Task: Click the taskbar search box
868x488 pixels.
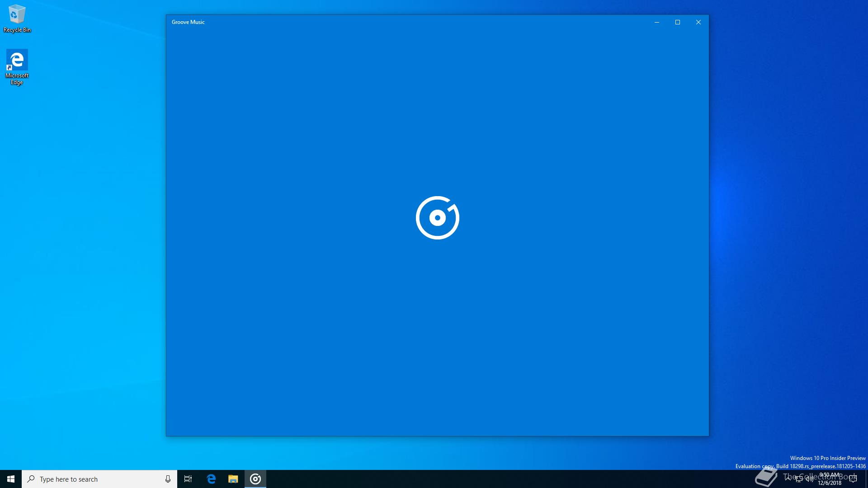Action: click(99, 479)
